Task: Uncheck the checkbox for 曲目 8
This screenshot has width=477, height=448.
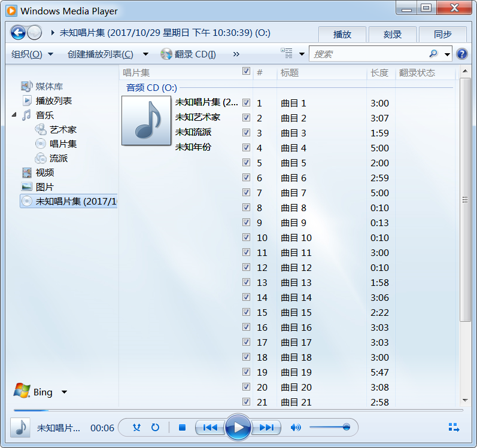Action: coord(246,208)
